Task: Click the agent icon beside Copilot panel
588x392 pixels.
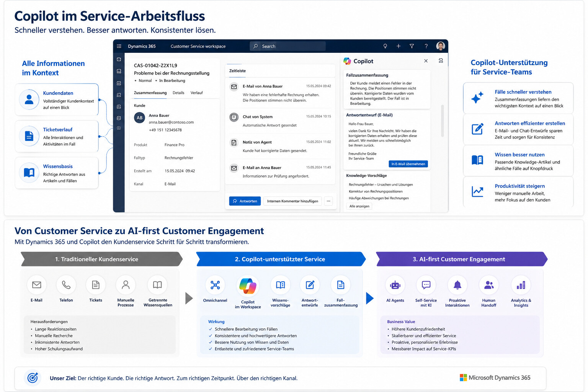Action: [441, 60]
